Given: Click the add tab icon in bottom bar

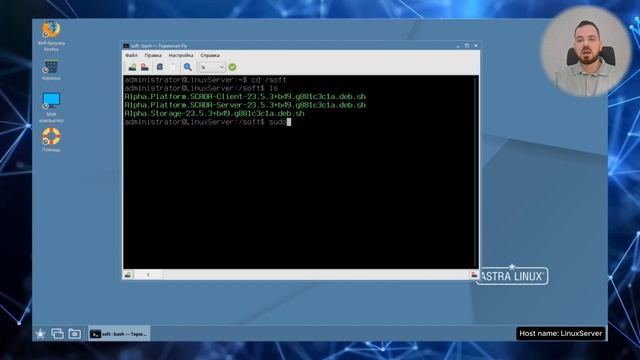Looking at the screenshot, I should tap(128, 275).
